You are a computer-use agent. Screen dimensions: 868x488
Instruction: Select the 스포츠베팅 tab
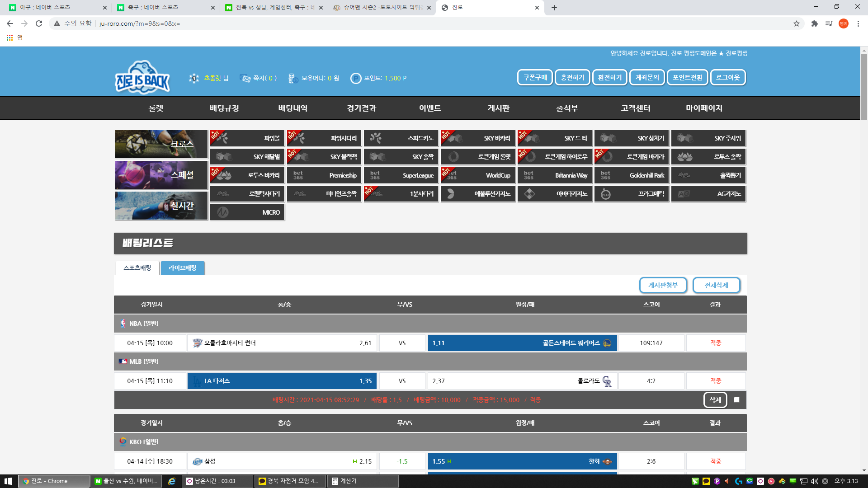click(137, 268)
